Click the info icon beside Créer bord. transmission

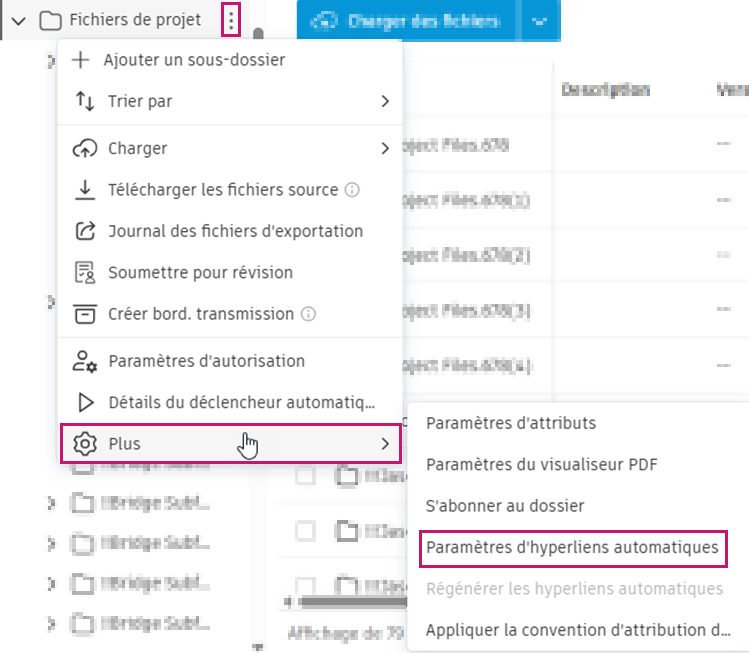coord(309,314)
